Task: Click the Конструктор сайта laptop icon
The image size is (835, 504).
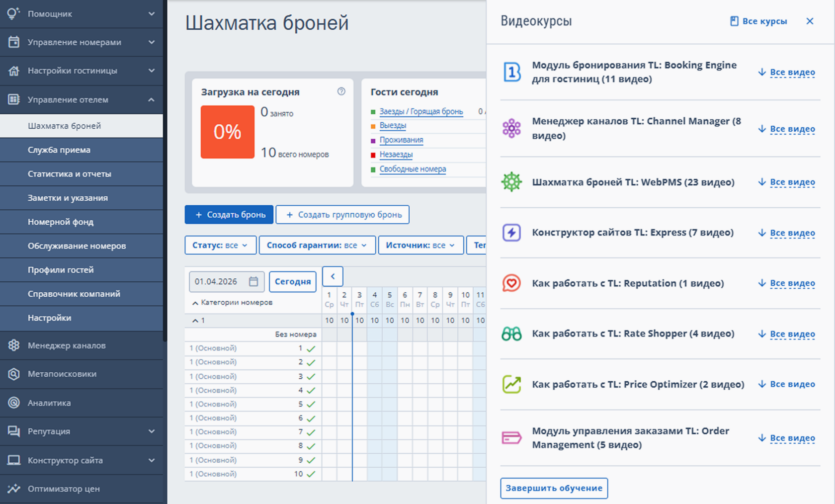Action: click(14, 460)
